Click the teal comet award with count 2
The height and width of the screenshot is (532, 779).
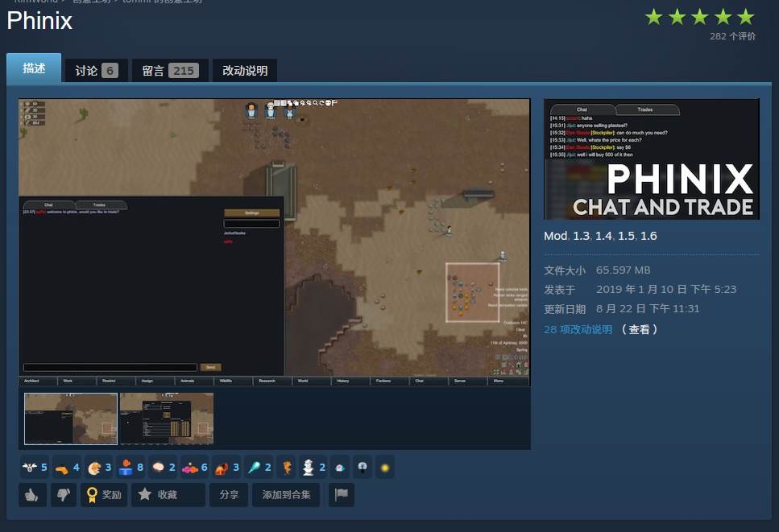pos(259,467)
